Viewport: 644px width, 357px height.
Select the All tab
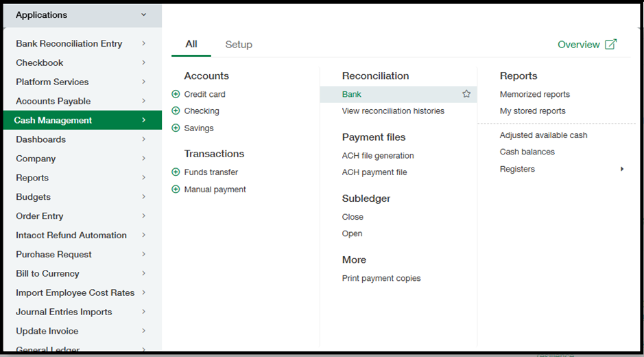(x=191, y=44)
